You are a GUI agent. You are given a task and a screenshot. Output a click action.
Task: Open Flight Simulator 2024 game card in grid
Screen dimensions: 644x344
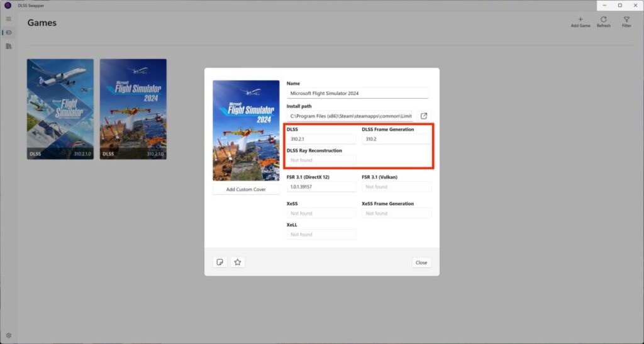(x=133, y=109)
